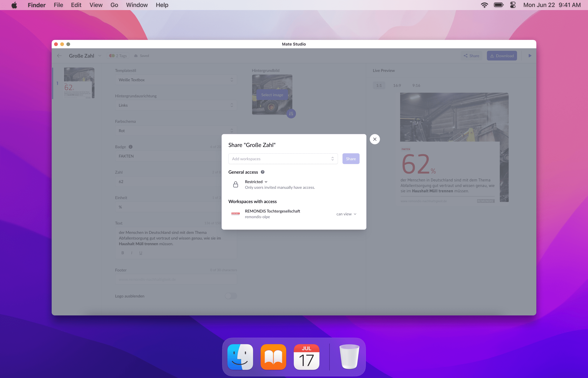Click the date and time in the menu bar
Image resolution: width=588 pixels, height=378 pixels.
pos(552,5)
